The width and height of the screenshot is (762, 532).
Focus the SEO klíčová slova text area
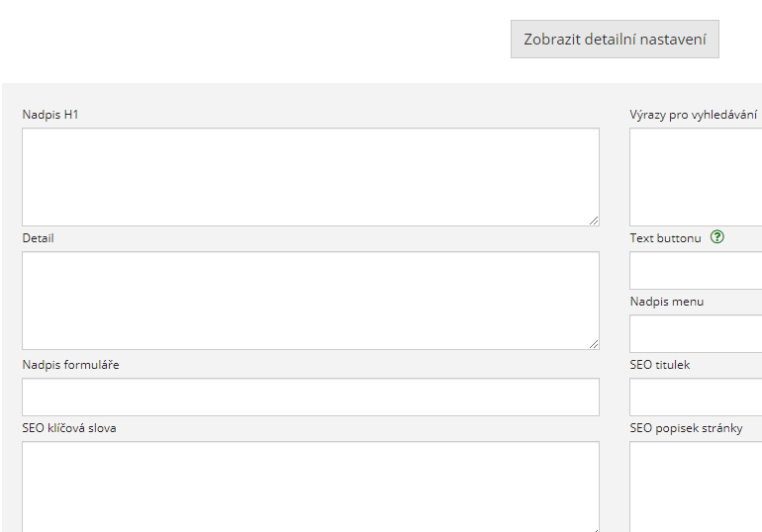[311, 487]
